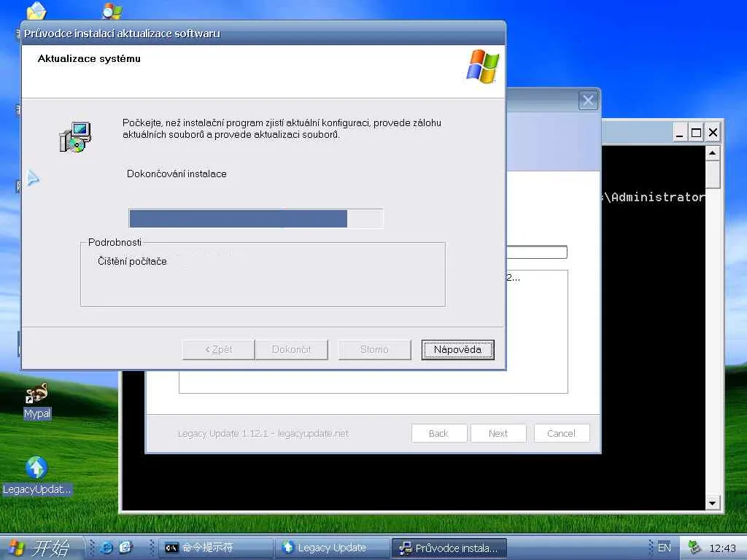Viewport: 747px width, 560px height.
Task: Click the setup computer-and-disc icon
Action: (x=75, y=136)
